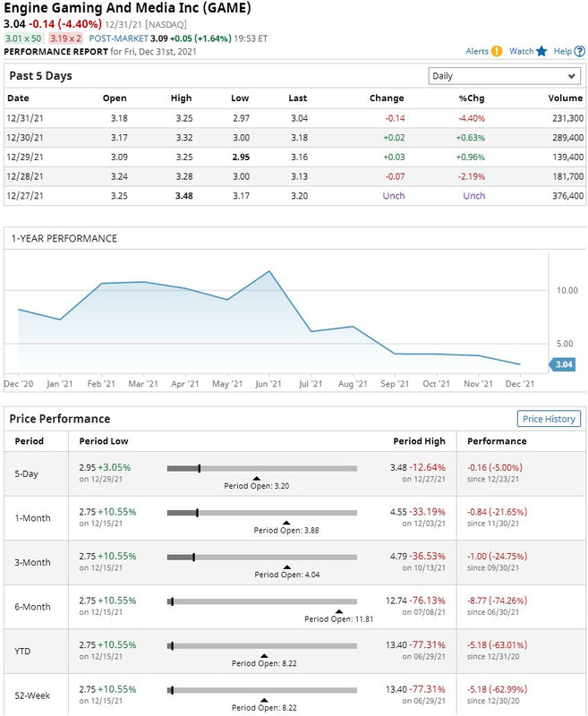Select the 12/30/21 date cell
The image size is (588, 716).
25,138
